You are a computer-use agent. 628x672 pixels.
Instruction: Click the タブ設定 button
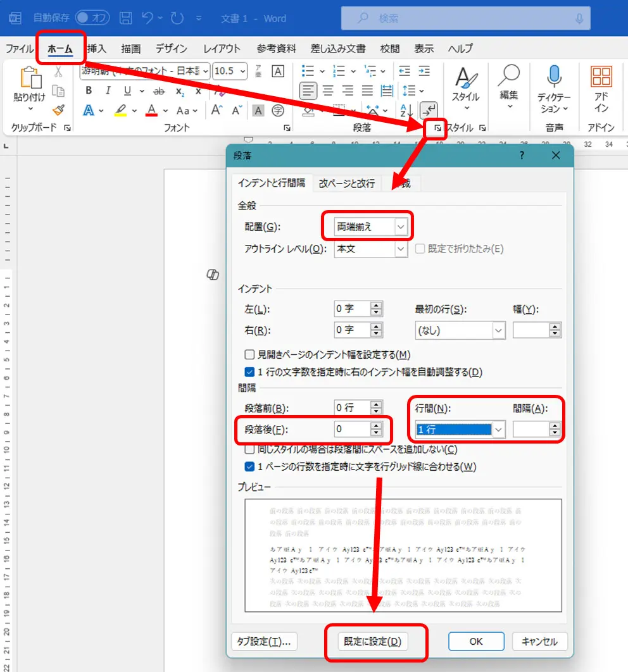click(x=264, y=641)
